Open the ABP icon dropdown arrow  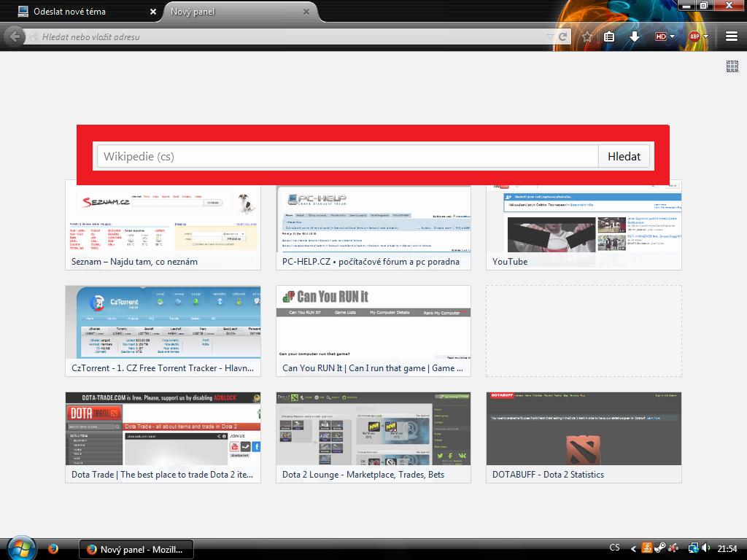(705, 36)
